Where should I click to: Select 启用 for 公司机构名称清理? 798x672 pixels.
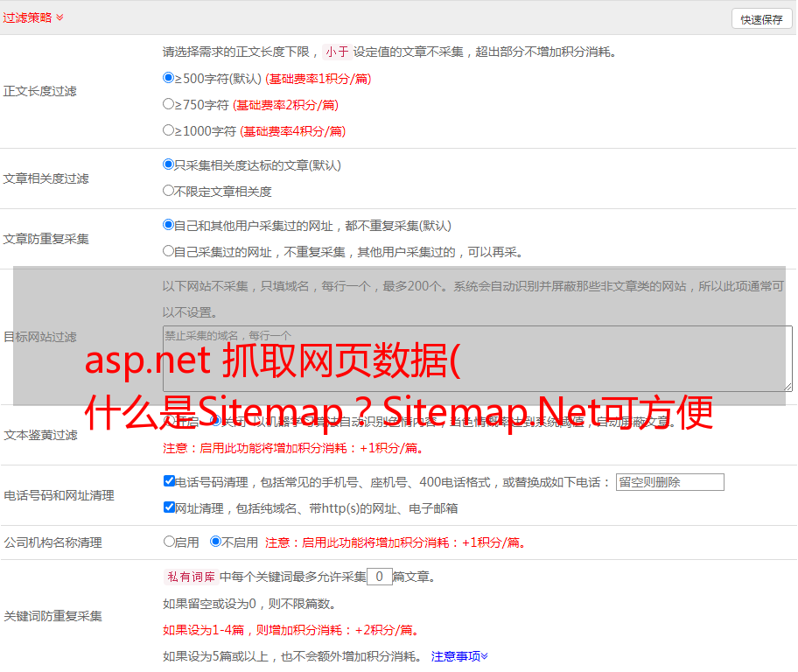pos(169,542)
